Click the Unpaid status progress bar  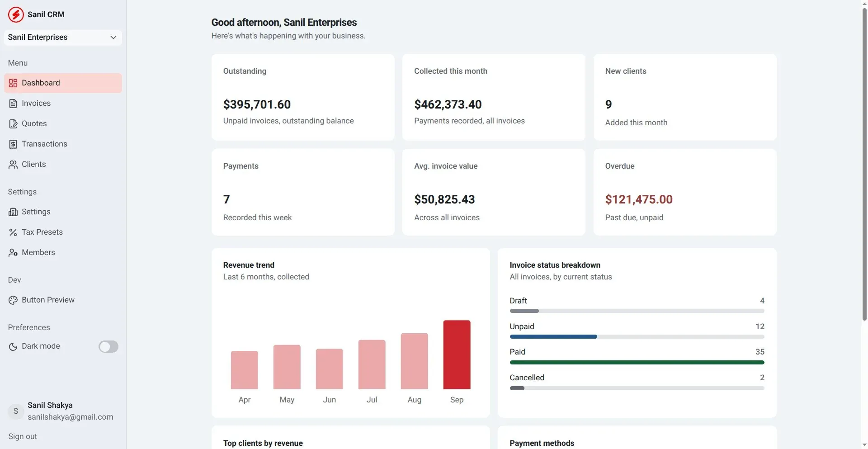click(x=637, y=337)
